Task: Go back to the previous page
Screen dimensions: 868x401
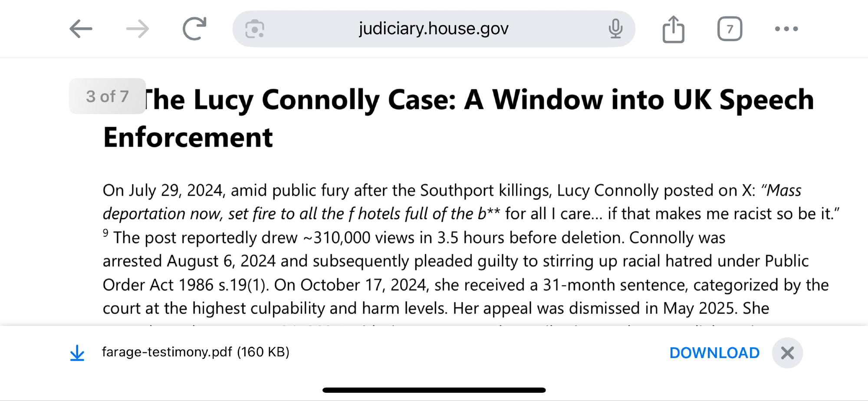Action: pos(81,29)
